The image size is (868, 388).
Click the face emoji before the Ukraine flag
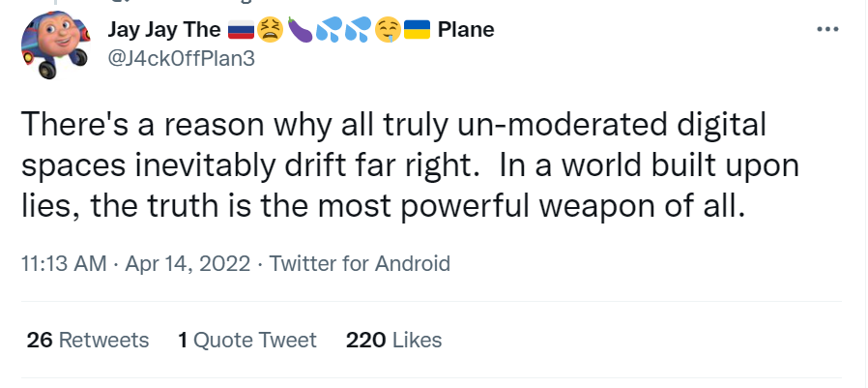(386, 30)
